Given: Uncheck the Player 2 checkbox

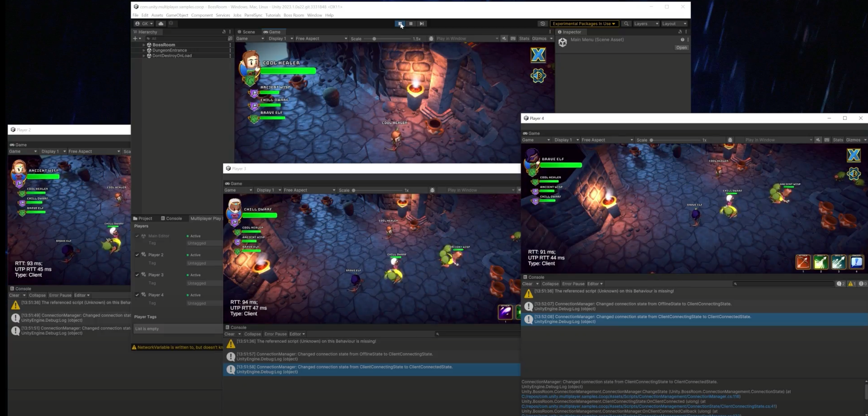Looking at the screenshot, I should [137, 255].
